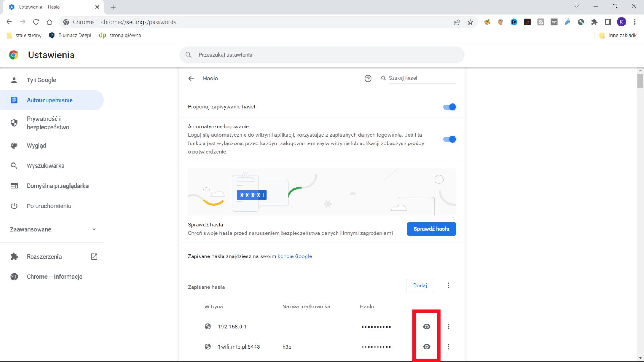This screenshot has width=644, height=362.
Task: Open the Wygląd settings section
Action: pyautogui.click(x=36, y=146)
